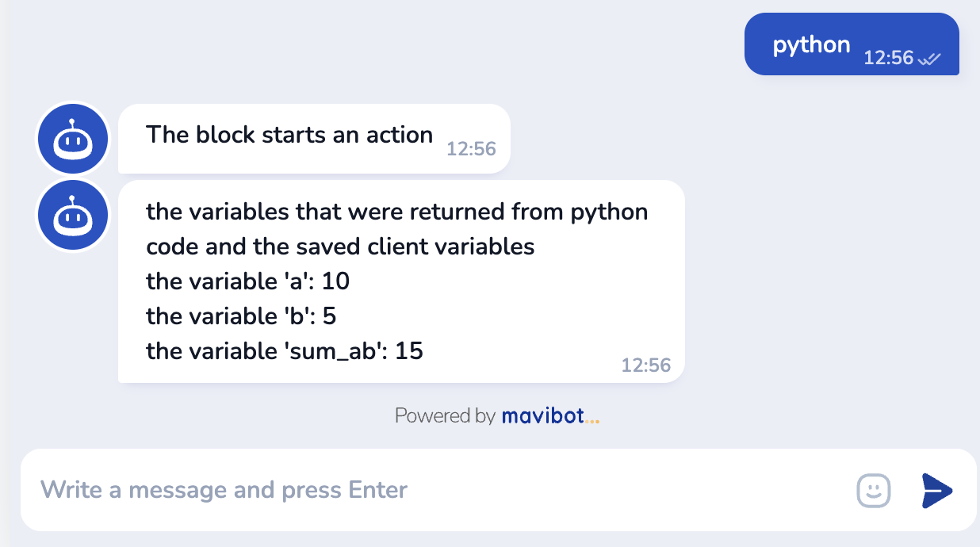This screenshot has height=547, width=980.
Task: Click the value 15 in sum_ab result
Action: click(409, 350)
